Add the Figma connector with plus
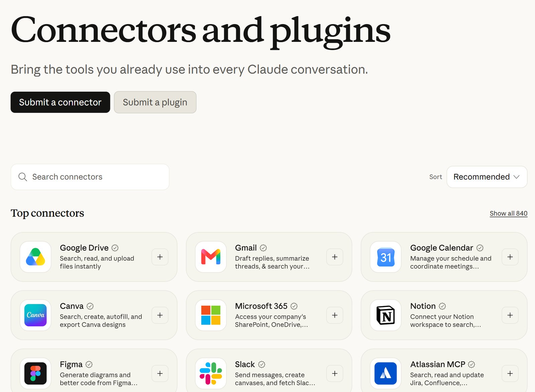Screen dimensions: 535x392 tap(160, 373)
